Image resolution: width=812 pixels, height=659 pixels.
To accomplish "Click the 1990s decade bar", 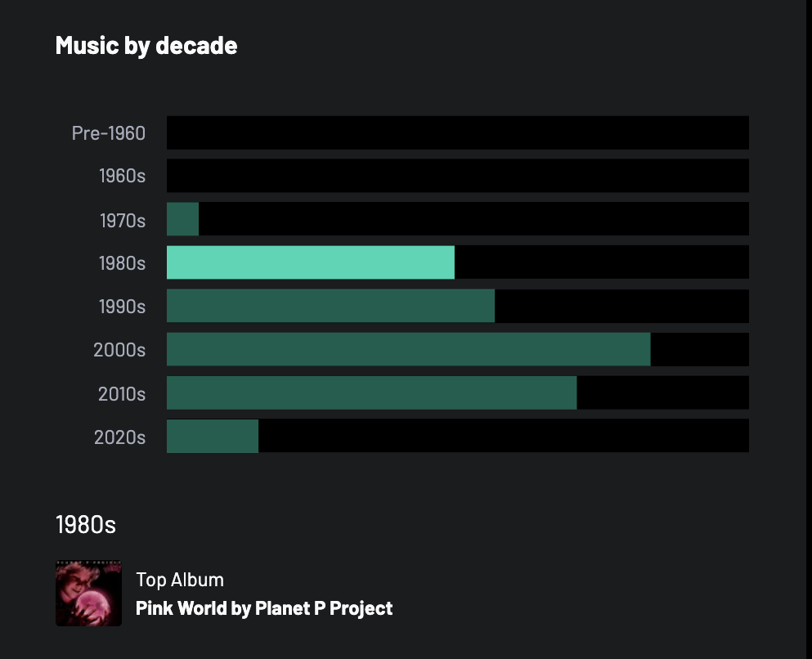I will click(x=330, y=306).
